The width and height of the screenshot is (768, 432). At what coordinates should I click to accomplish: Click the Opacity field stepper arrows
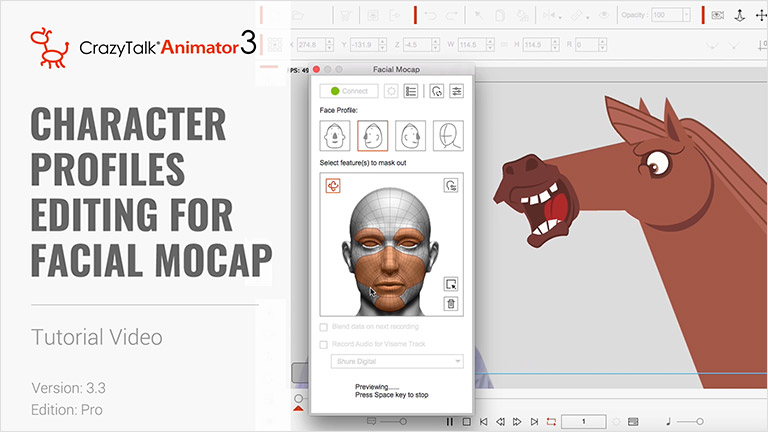coord(687,15)
